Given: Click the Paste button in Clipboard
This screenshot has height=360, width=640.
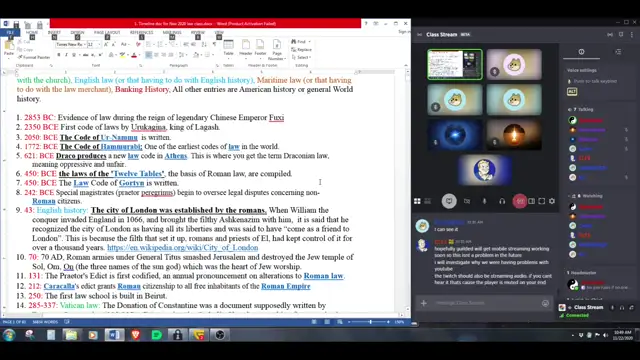Looking at the screenshot, I should click(9, 48).
